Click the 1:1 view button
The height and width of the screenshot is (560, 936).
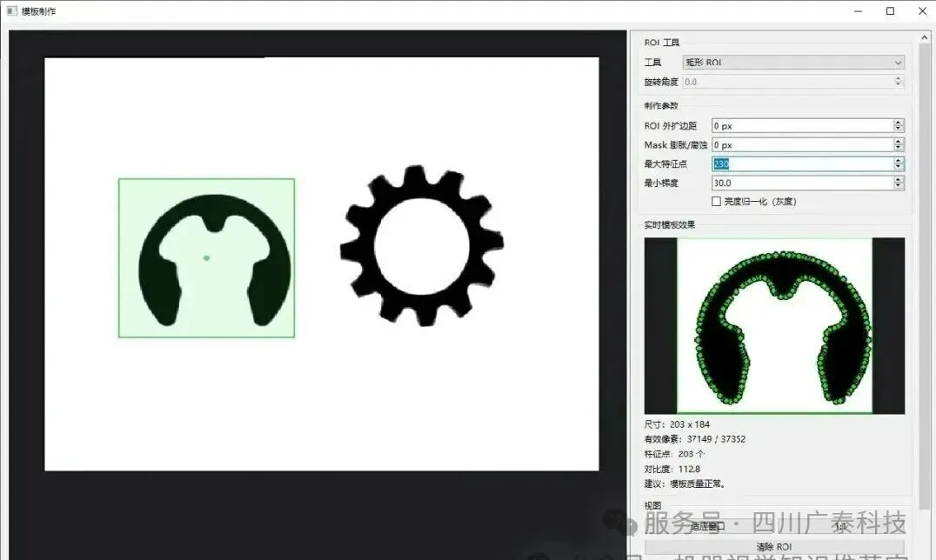(840, 527)
